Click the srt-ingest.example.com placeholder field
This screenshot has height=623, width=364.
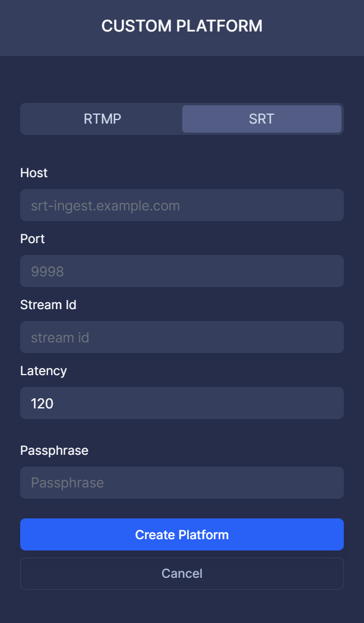tap(182, 205)
